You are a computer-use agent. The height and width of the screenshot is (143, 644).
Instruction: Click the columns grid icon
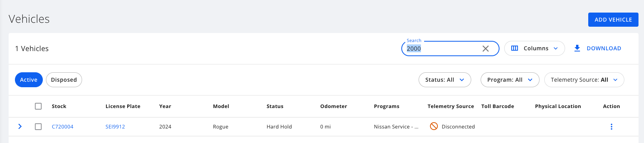[x=514, y=48]
